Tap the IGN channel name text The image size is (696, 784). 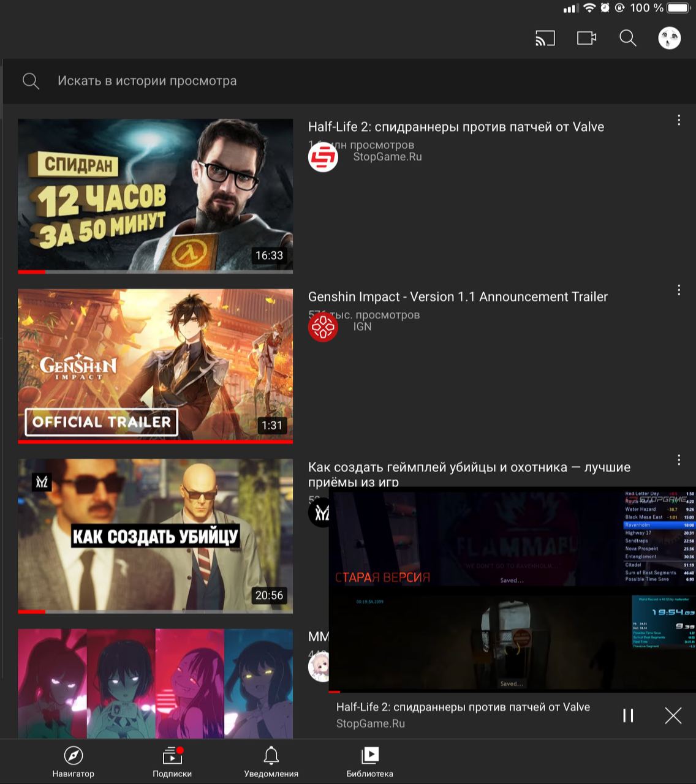(362, 326)
